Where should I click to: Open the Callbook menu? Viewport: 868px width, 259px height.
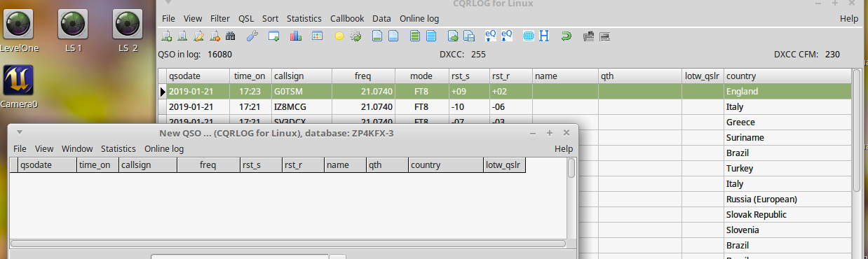[x=347, y=19]
